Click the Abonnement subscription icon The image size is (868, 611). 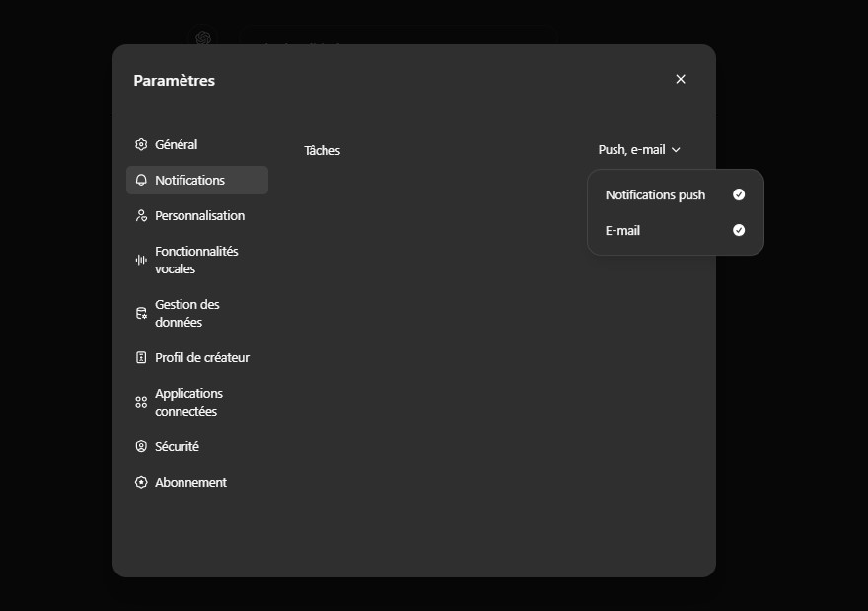point(141,482)
